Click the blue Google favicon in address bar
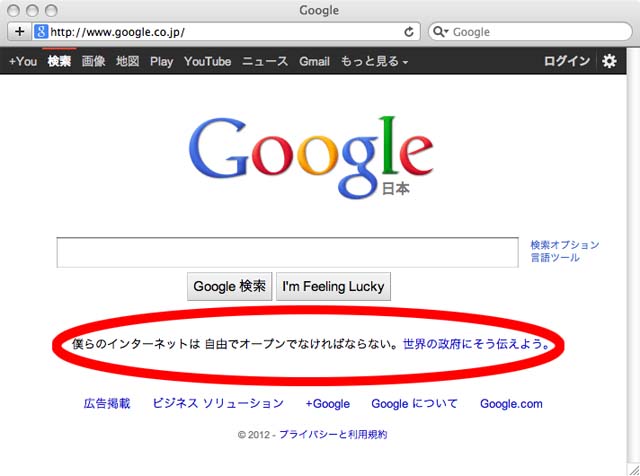The image size is (640, 476). (x=41, y=31)
